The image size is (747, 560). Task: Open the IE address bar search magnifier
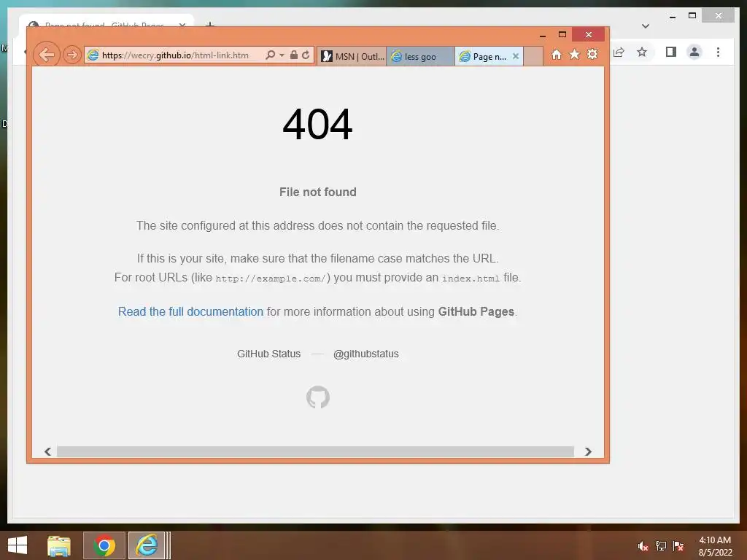click(270, 55)
